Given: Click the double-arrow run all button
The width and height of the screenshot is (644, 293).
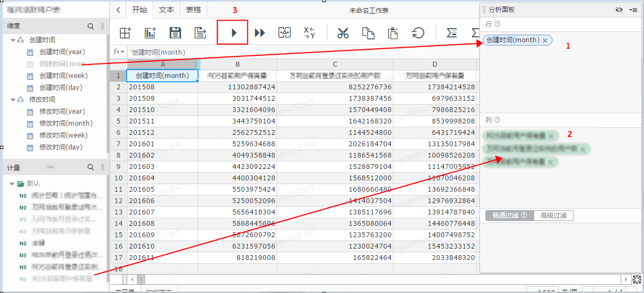Looking at the screenshot, I should pos(260,33).
